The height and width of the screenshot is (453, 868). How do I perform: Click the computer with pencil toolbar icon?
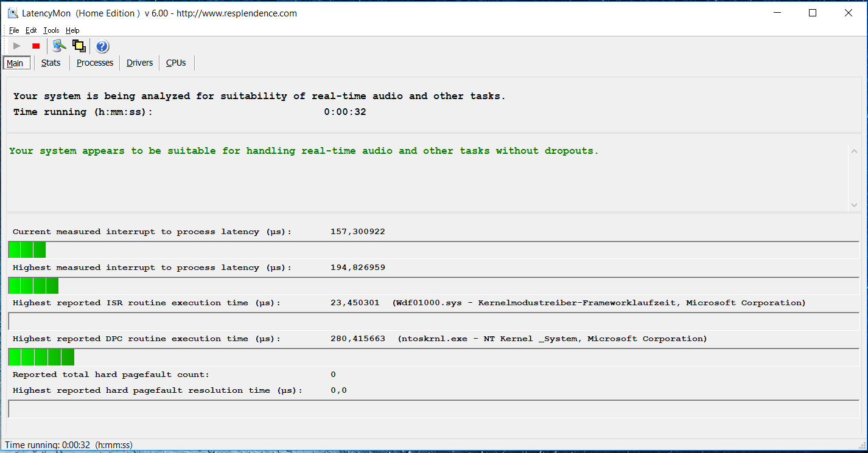[x=59, y=46]
